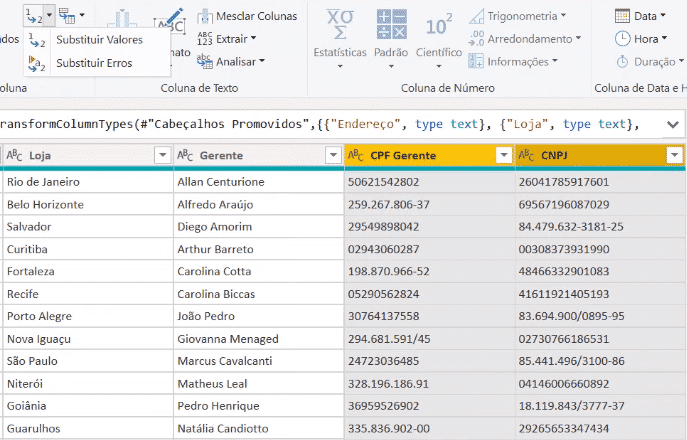Click the Científico power-of-ten icon
The image size is (687, 440).
tap(439, 25)
